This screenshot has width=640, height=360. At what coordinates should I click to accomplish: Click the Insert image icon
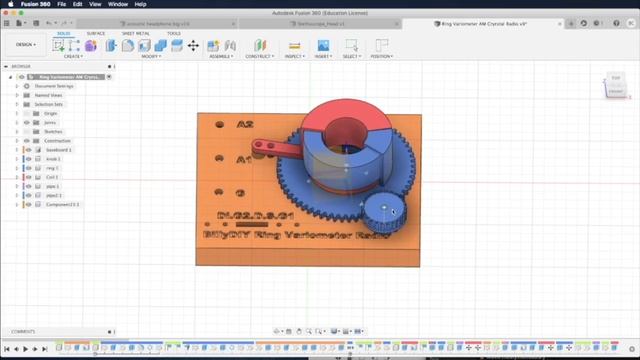323,45
